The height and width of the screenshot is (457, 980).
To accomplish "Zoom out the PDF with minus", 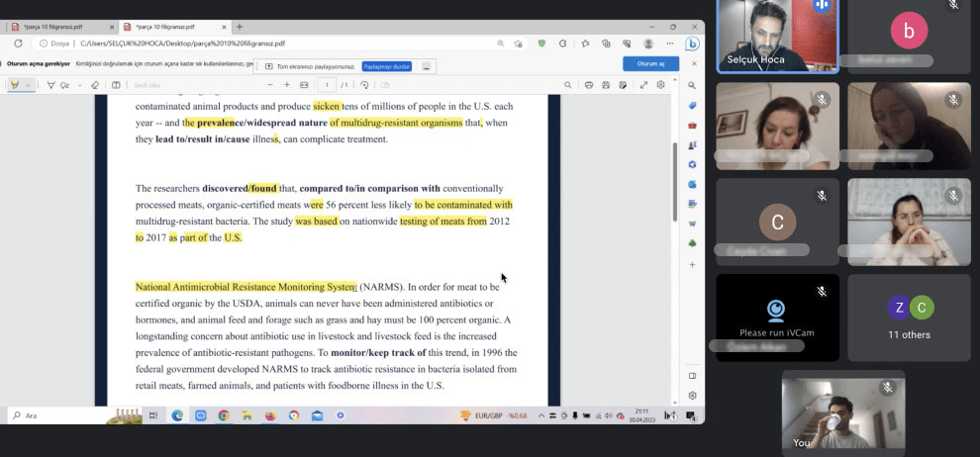I will click(x=270, y=85).
